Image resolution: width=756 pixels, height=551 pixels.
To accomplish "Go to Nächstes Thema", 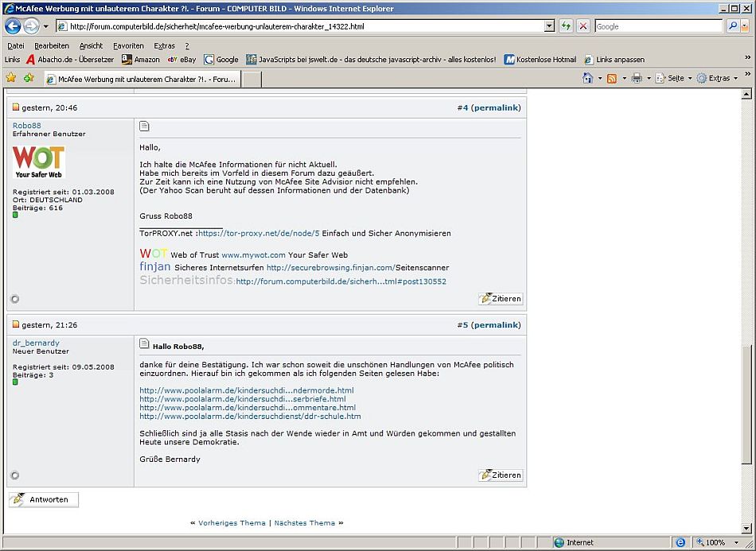I will pos(305,523).
